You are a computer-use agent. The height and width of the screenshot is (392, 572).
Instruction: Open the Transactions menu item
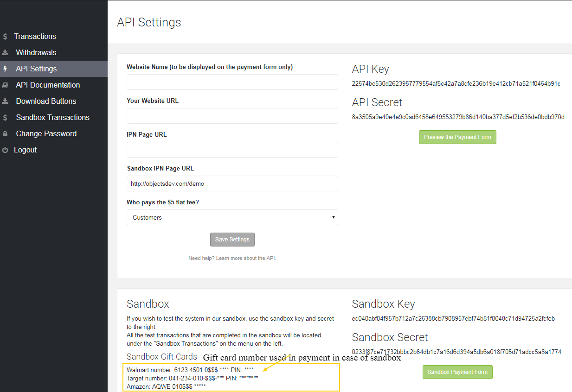click(54, 36)
